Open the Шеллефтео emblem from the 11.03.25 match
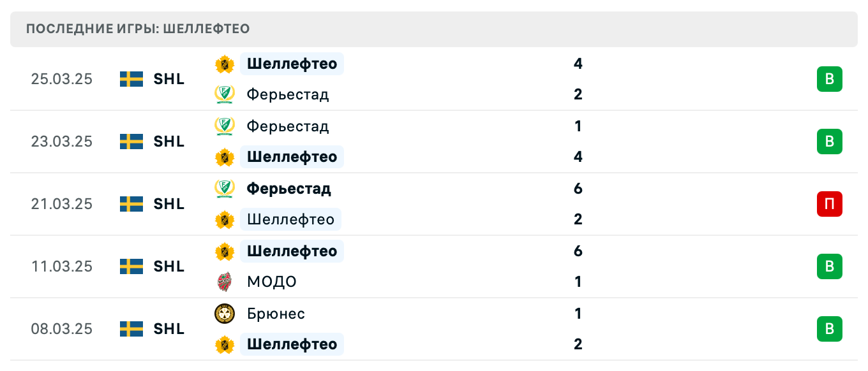The image size is (868, 371). [x=225, y=251]
